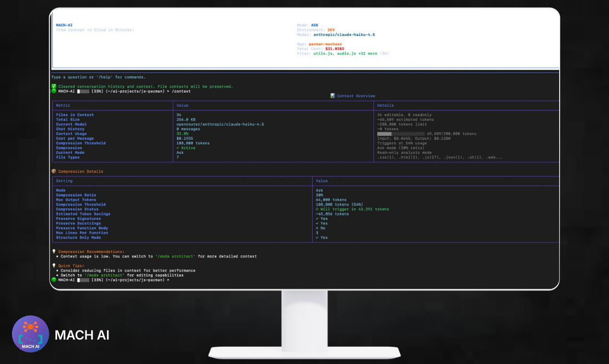609x364 pixels.
Task: Click the '32.8%' context usage value
Action: [183, 134]
